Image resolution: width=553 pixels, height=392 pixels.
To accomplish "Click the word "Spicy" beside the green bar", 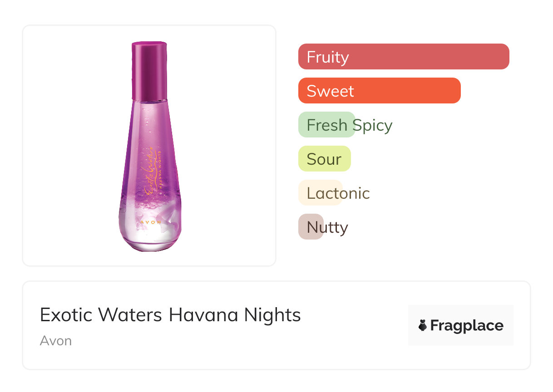I will [373, 125].
